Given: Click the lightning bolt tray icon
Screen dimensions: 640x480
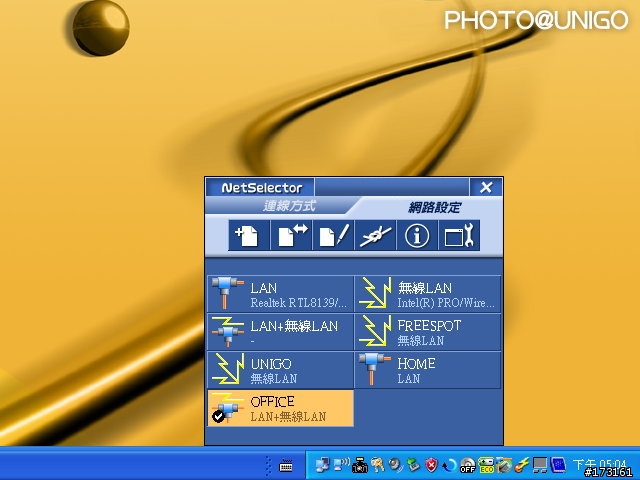Looking at the screenshot, I should point(522,465).
